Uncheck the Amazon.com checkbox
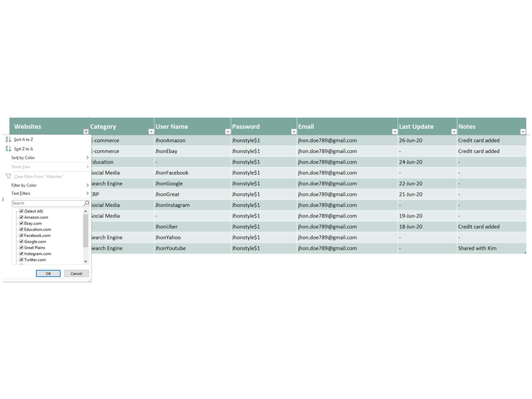Image resolution: width=532 pixels, height=399 pixels. [x=21, y=217]
